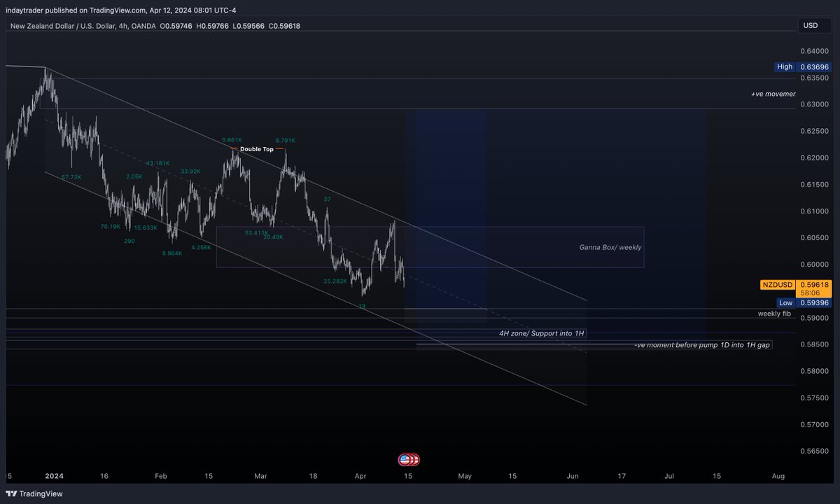This screenshot has height=504, width=840.
Task: Select the 15.633K volume label
Action: pyautogui.click(x=145, y=227)
